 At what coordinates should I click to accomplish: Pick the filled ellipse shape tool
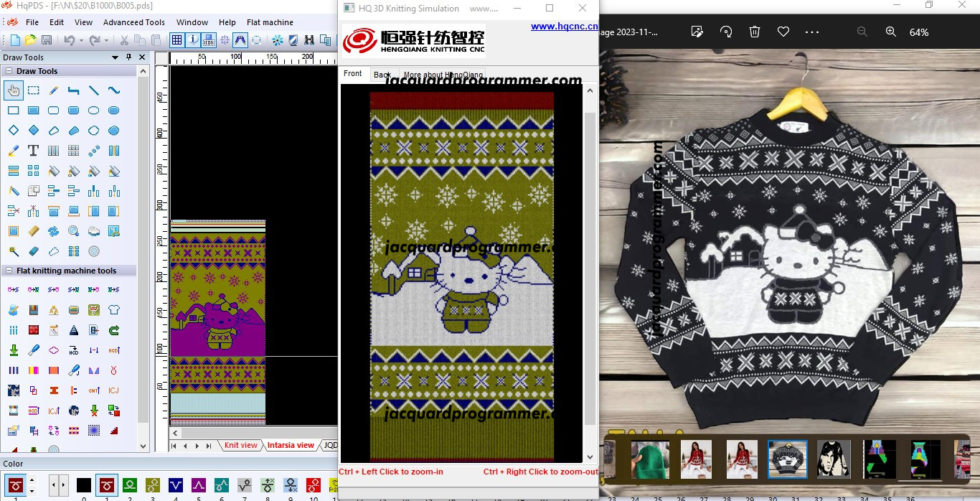(113, 111)
